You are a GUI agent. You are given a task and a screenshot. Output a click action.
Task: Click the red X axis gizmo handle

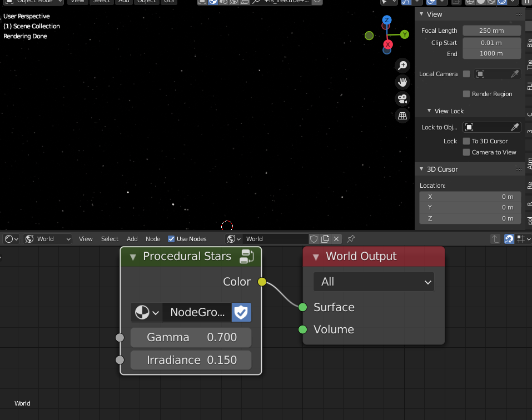(388, 44)
